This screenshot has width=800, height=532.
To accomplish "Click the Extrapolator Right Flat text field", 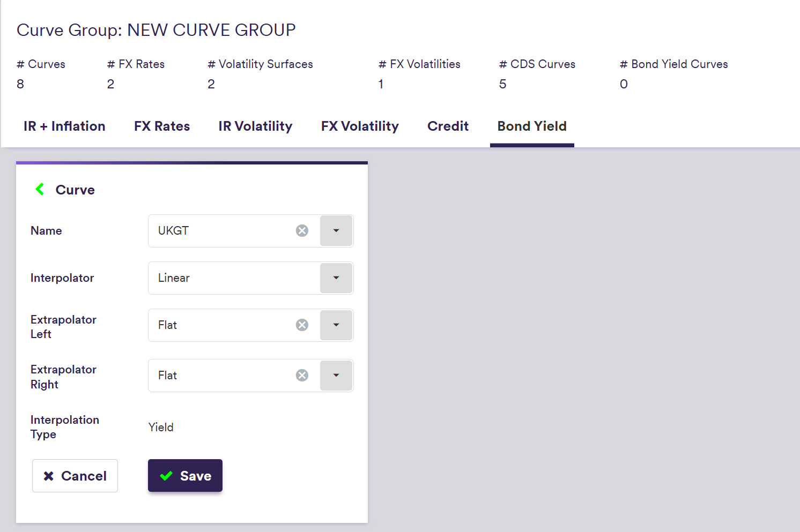I will point(220,376).
